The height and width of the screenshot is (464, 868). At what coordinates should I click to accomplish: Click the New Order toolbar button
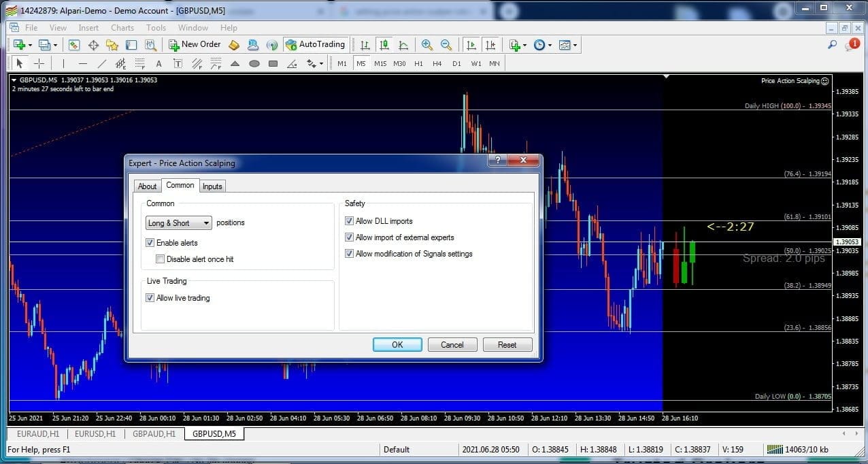(195, 45)
